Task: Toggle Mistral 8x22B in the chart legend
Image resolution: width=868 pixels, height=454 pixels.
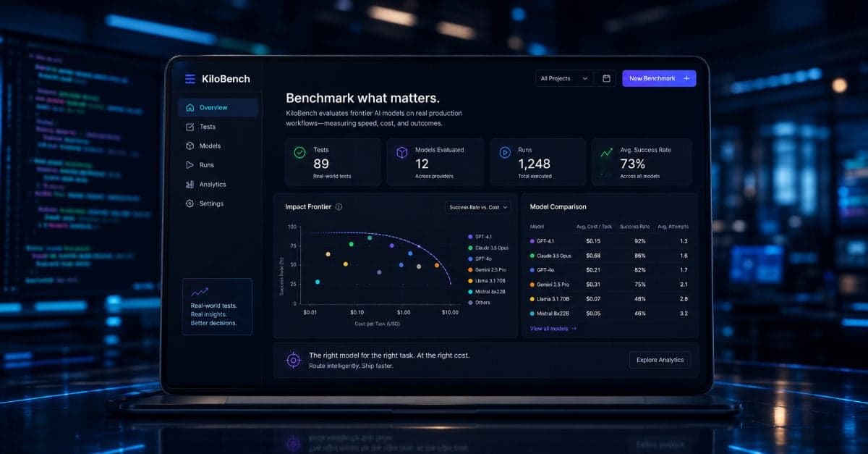Action: (x=487, y=292)
